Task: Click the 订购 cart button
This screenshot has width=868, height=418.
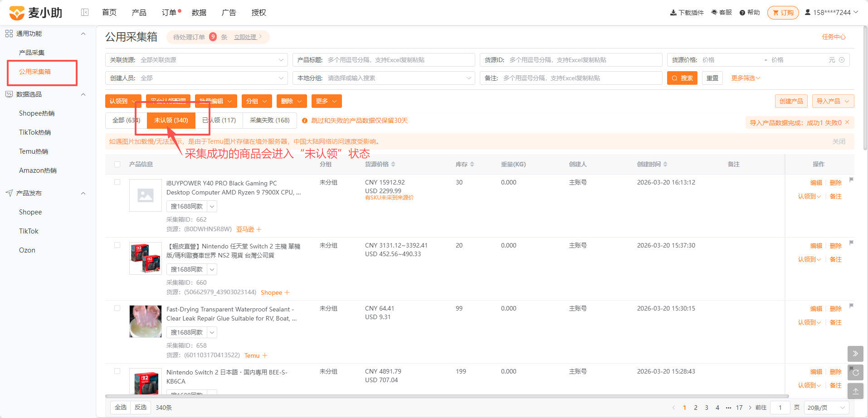Action: 783,13
